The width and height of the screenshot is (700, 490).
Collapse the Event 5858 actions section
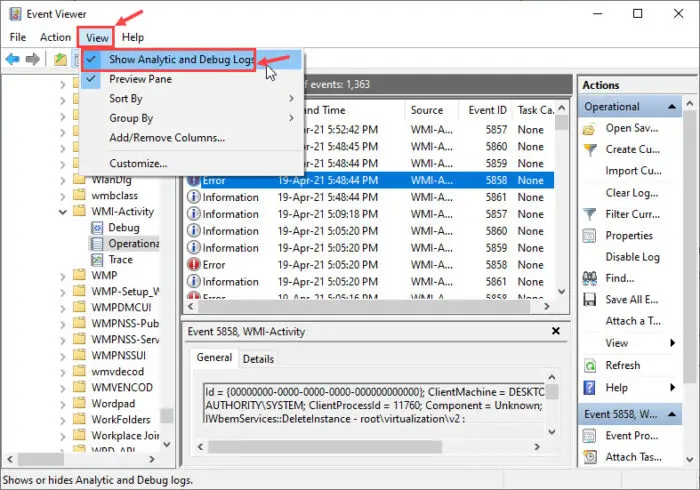(x=671, y=415)
